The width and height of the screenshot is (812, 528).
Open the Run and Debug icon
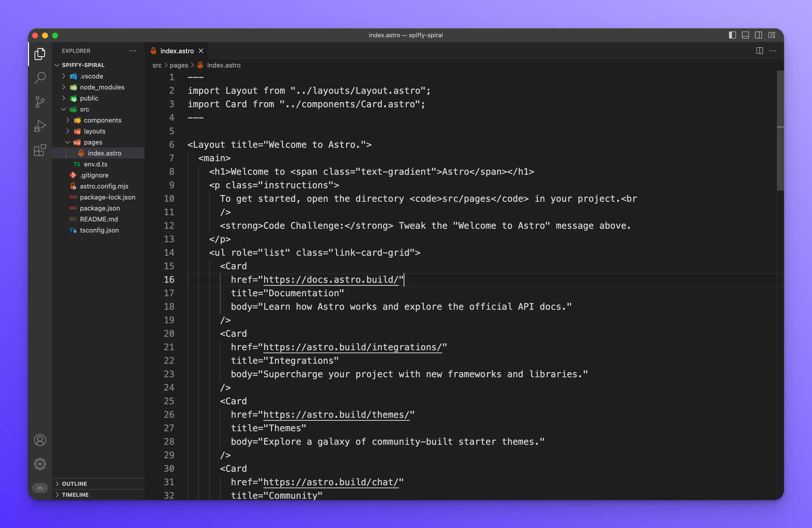pos(40,126)
